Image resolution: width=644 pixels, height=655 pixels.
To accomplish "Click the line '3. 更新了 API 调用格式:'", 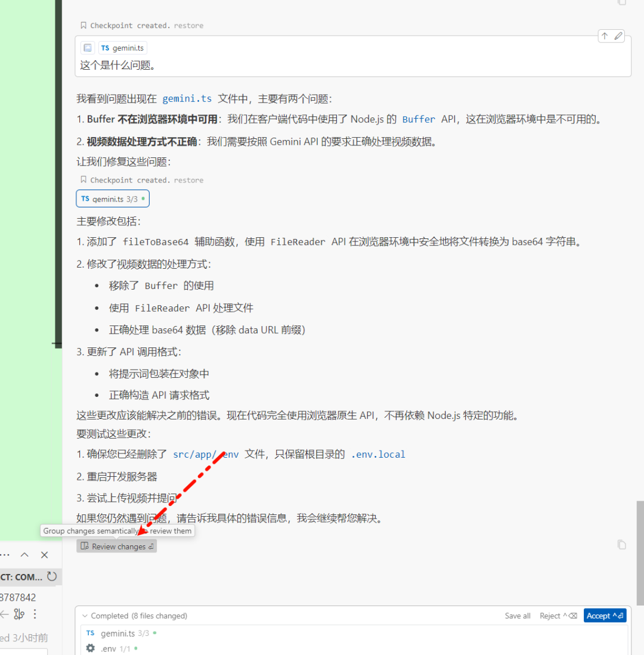I will 129,352.
